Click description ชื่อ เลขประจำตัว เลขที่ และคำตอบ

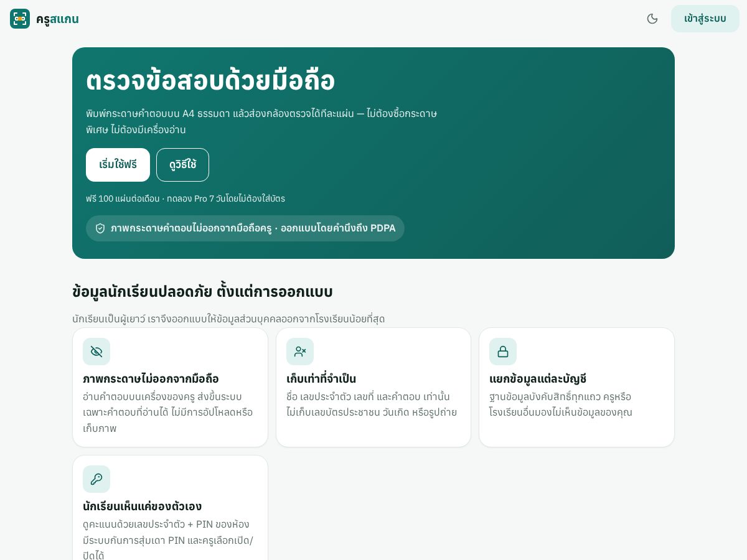(x=372, y=404)
